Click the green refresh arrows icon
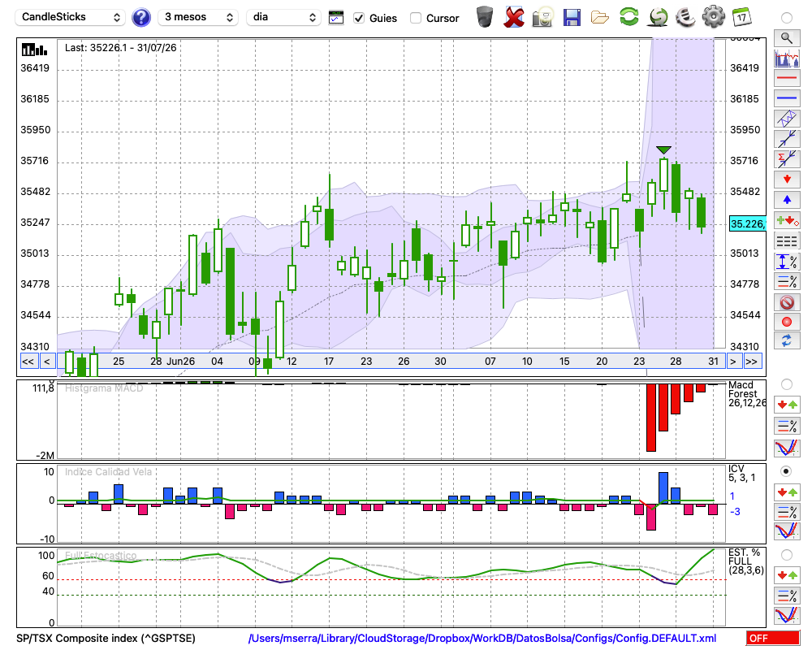Screen dimensions: 812x650 (629, 17)
